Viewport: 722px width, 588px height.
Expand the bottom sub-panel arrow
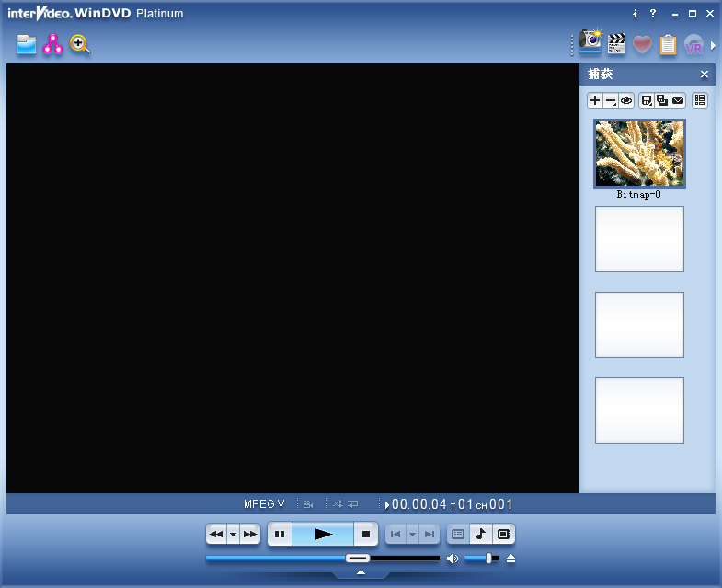point(361,572)
